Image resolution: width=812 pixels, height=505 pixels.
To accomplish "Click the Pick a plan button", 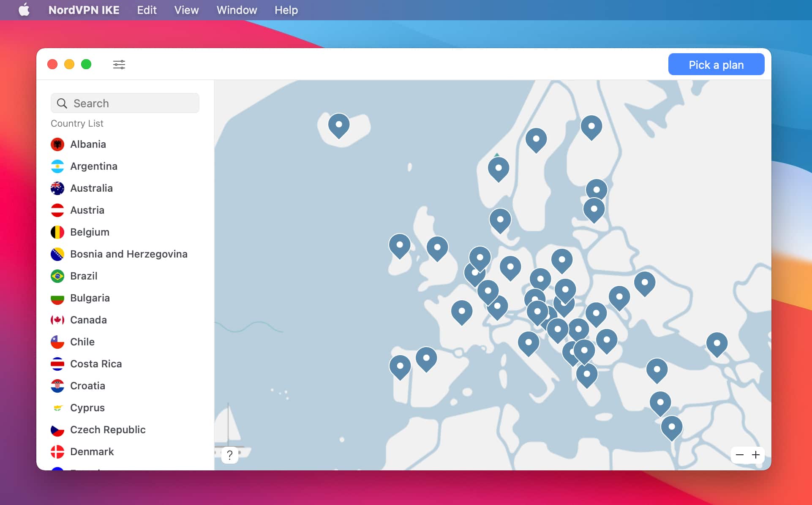I will coord(716,64).
